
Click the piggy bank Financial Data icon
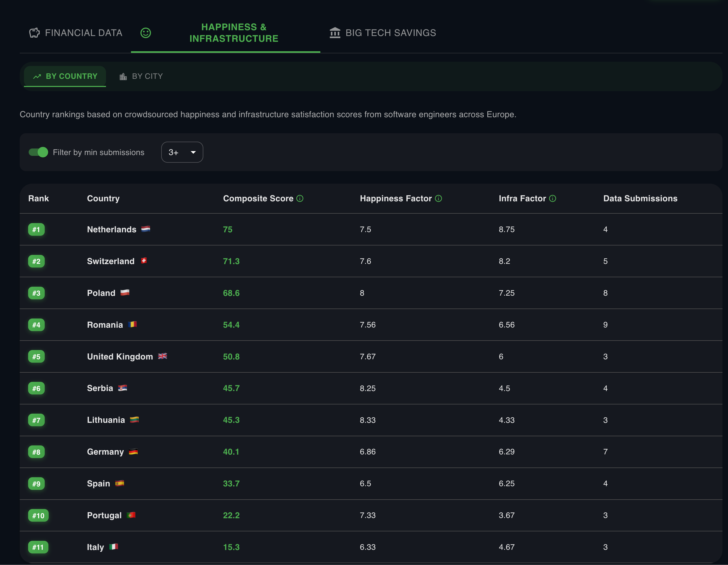34,33
